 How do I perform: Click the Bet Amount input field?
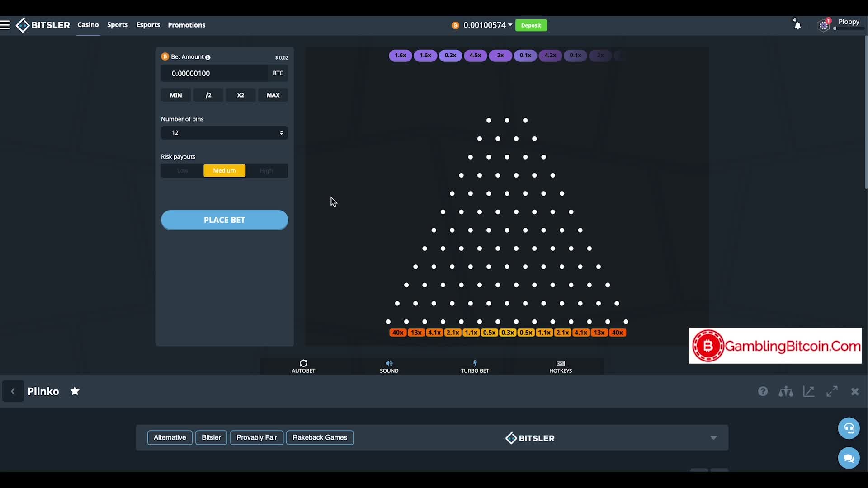[214, 73]
